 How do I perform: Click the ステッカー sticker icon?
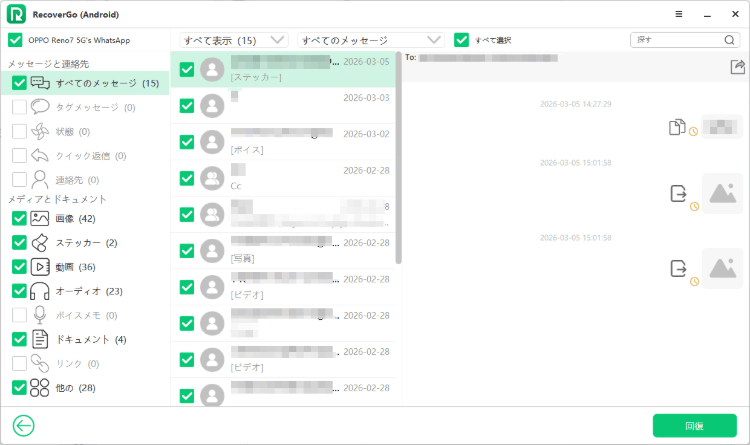tap(40, 243)
